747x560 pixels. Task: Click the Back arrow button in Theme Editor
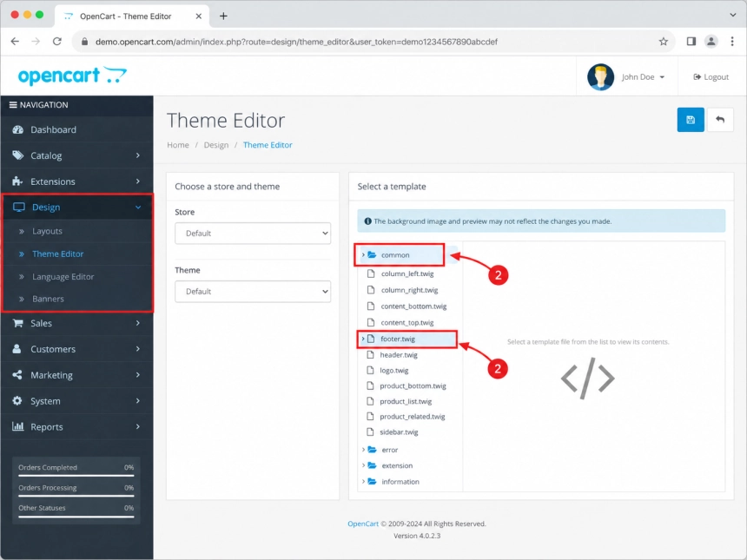coord(720,120)
